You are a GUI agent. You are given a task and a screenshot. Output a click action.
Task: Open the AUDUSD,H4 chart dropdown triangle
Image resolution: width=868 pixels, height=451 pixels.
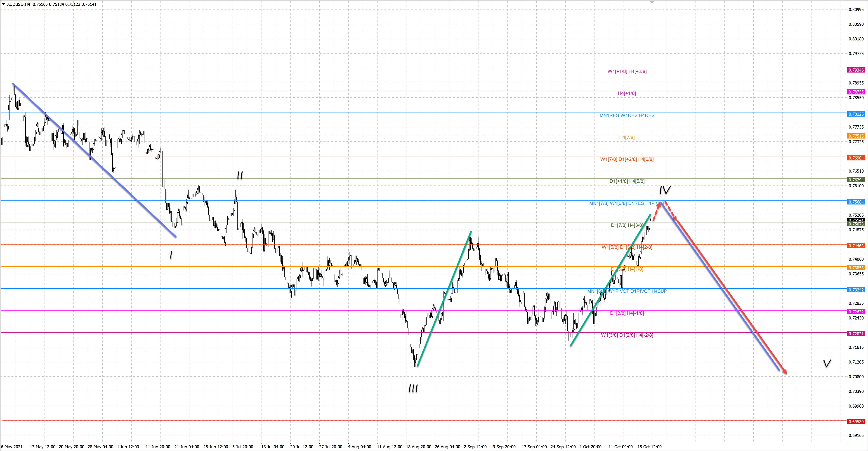coord(3,4)
